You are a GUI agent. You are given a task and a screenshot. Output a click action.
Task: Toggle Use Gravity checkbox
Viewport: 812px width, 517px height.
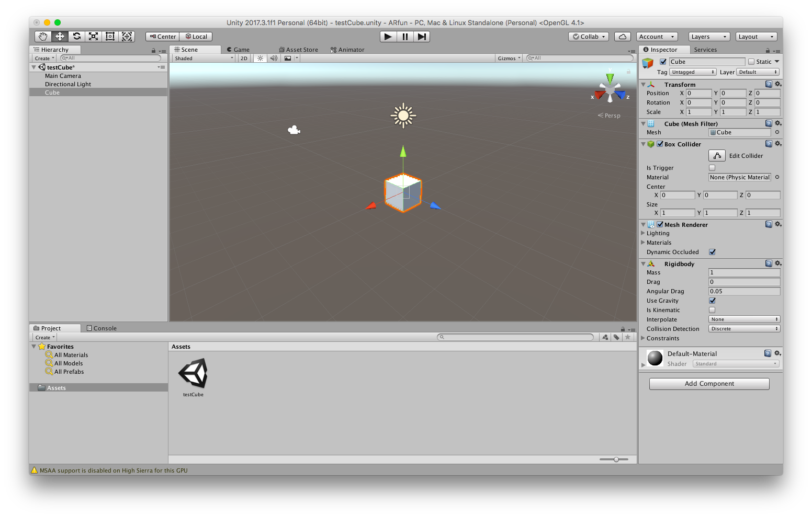(x=712, y=301)
